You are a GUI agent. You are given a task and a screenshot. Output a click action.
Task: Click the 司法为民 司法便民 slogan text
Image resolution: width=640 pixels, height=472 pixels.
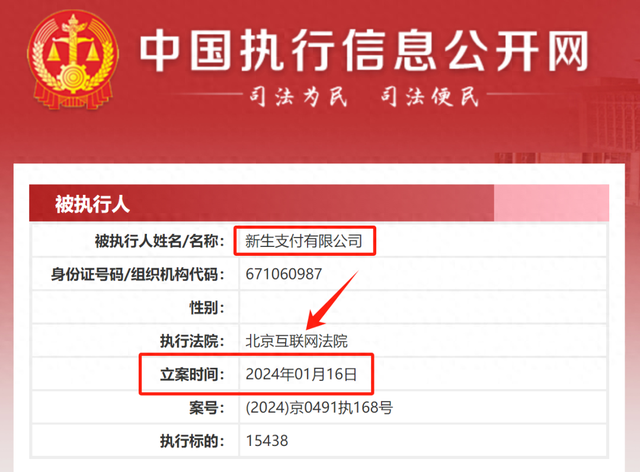tap(364, 97)
